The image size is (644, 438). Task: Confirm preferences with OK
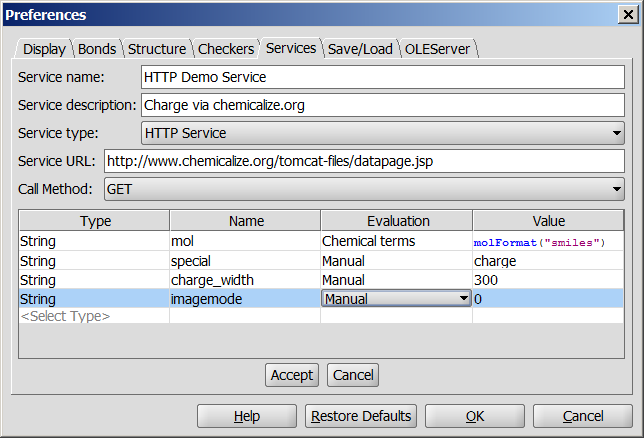(475, 416)
